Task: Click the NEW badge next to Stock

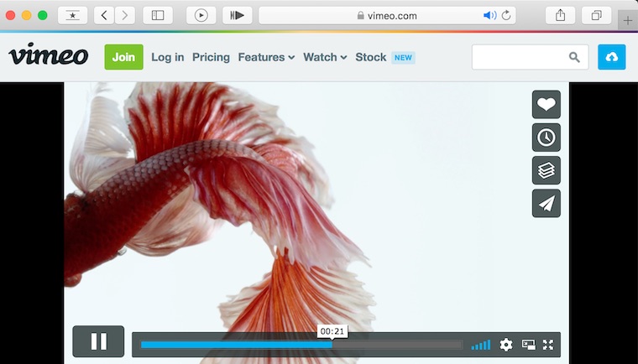Action: click(x=403, y=58)
